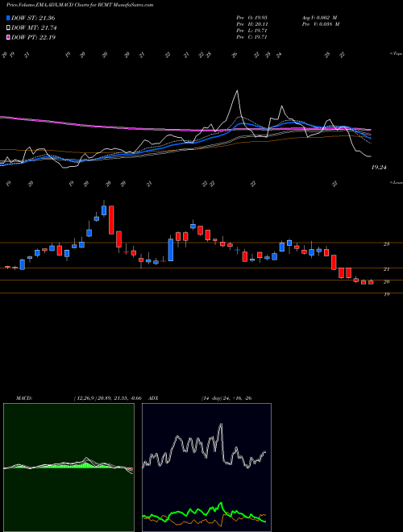This screenshot has height=532, width=403.
Task: Select the 'DOW MT: 21.74' label
Action: click(34, 28)
